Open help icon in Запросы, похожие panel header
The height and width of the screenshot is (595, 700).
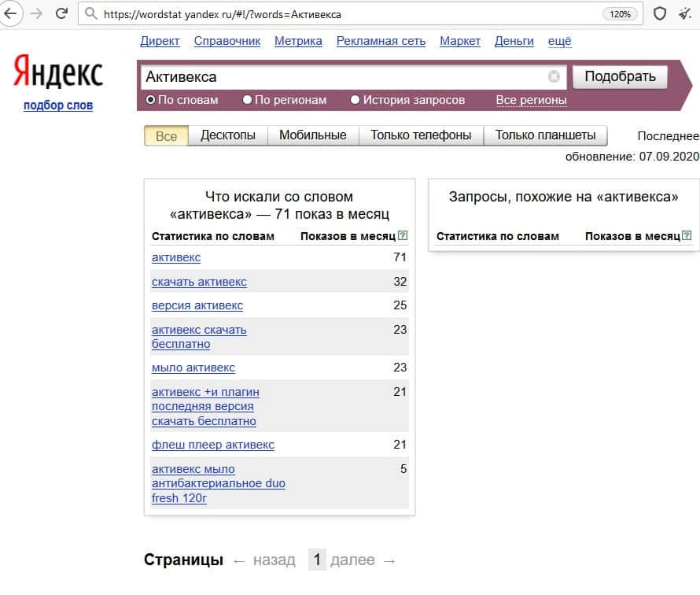point(687,235)
